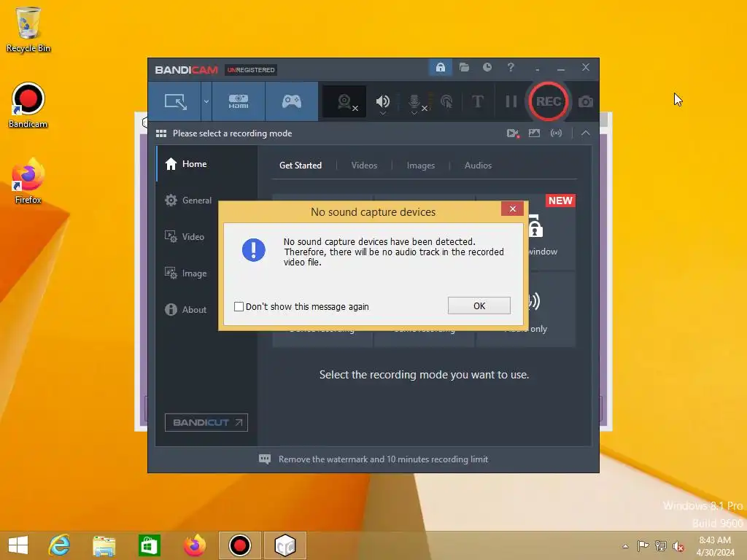This screenshot has height=560, width=747.
Task: Click Action Center flag tray icon
Action: (643, 545)
